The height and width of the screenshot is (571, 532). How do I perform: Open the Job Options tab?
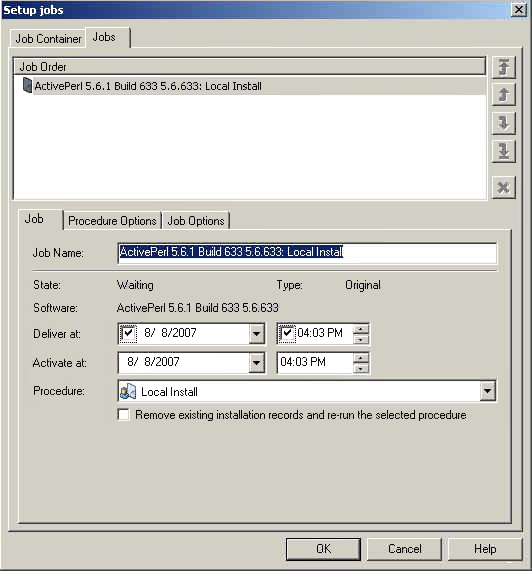pyautogui.click(x=196, y=221)
